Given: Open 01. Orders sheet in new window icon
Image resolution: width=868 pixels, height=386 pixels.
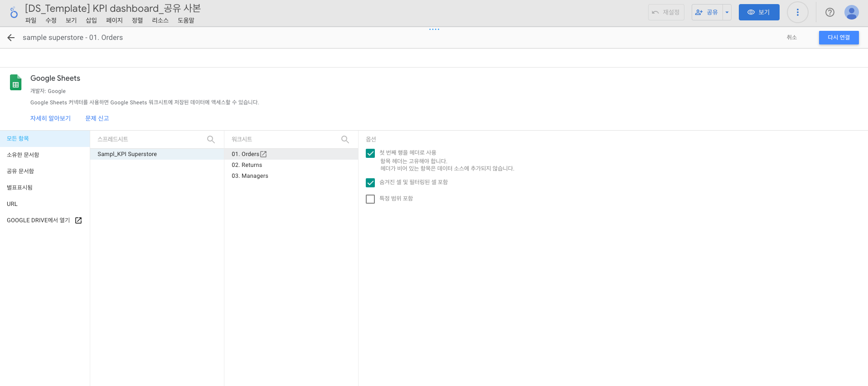Looking at the screenshot, I should pyautogui.click(x=263, y=154).
